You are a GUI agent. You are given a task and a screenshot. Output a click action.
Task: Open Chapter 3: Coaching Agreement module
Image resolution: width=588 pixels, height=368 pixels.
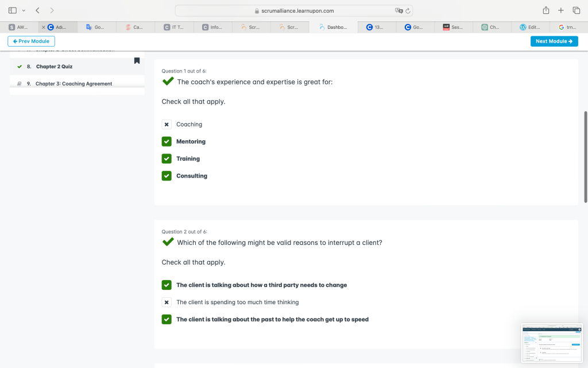coord(73,84)
